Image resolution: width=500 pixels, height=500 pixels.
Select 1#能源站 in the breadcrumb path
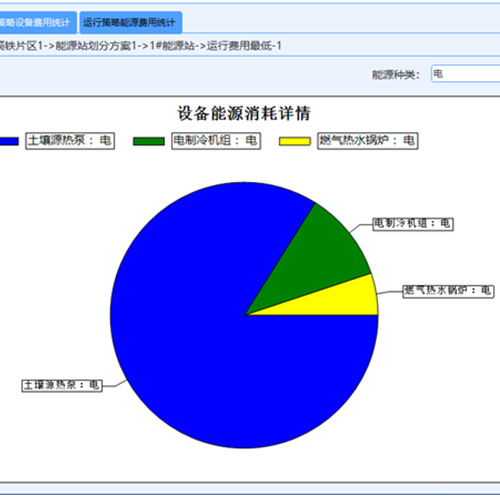click(x=172, y=45)
